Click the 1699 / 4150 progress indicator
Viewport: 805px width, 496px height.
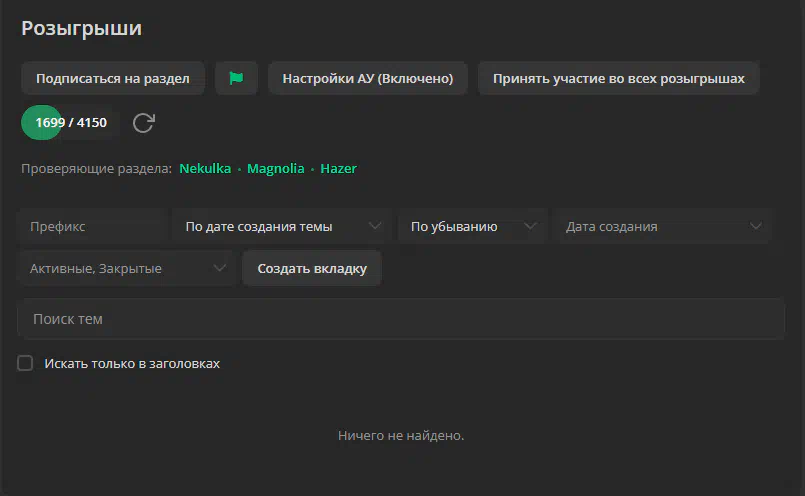pos(71,123)
